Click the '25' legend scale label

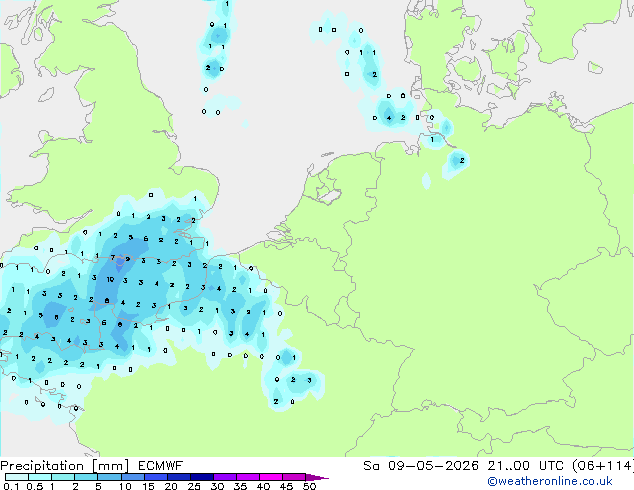click(194, 486)
